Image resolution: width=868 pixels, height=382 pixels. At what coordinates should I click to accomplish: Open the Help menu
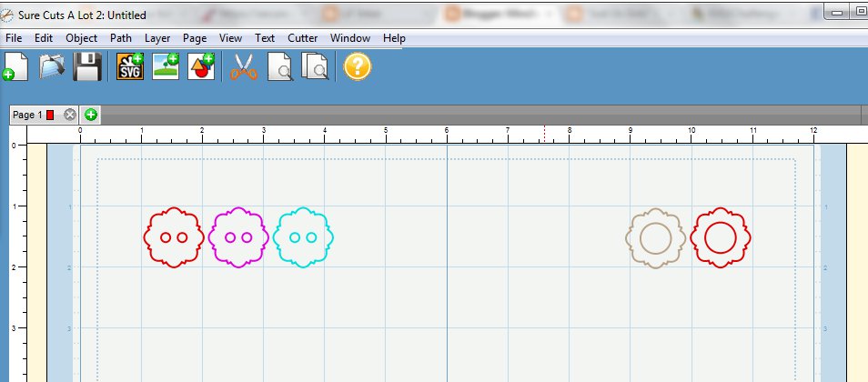(394, 38)
